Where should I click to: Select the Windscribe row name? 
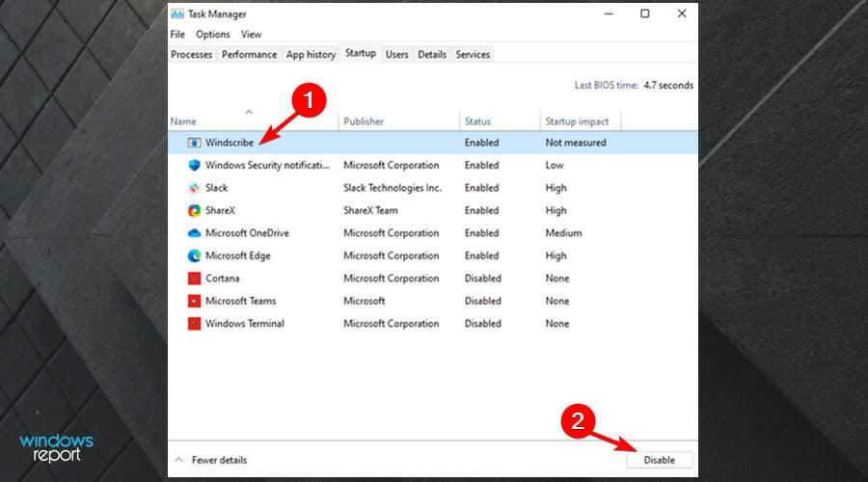coord(230,143)
